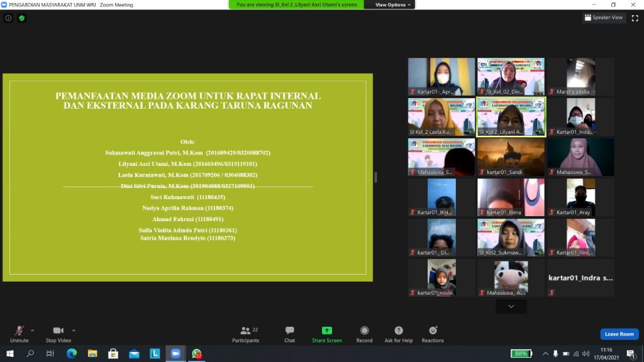This screenshot has width=644, height=362.
Task: Open audio options arrow next to Unmute
Action: point(33,330)
